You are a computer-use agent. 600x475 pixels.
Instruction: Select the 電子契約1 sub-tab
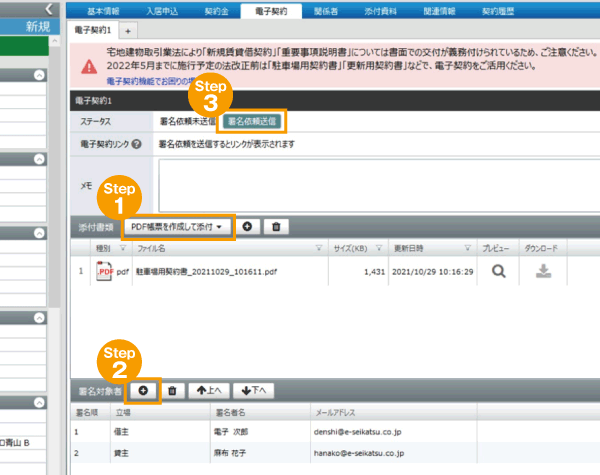click(x=93, y=30)
